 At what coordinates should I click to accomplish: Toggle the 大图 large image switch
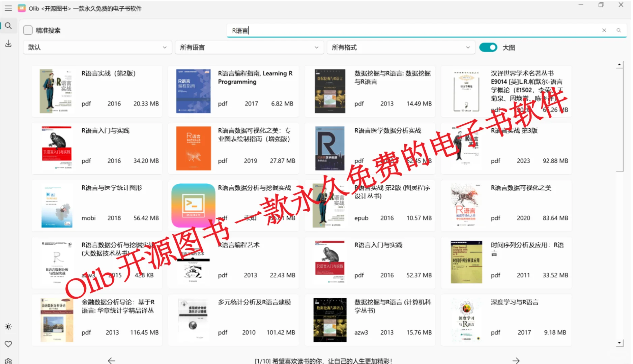click(x=488, y=48)
